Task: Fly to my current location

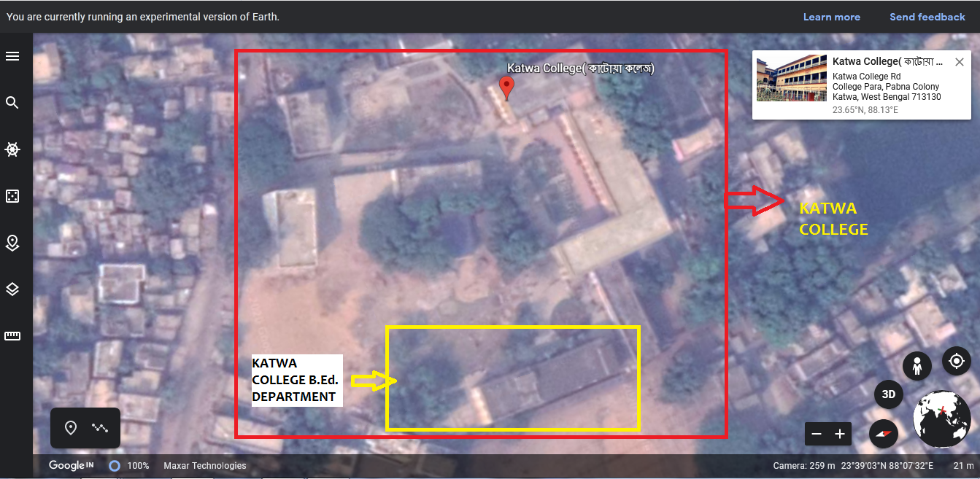Action: (956, 361)
